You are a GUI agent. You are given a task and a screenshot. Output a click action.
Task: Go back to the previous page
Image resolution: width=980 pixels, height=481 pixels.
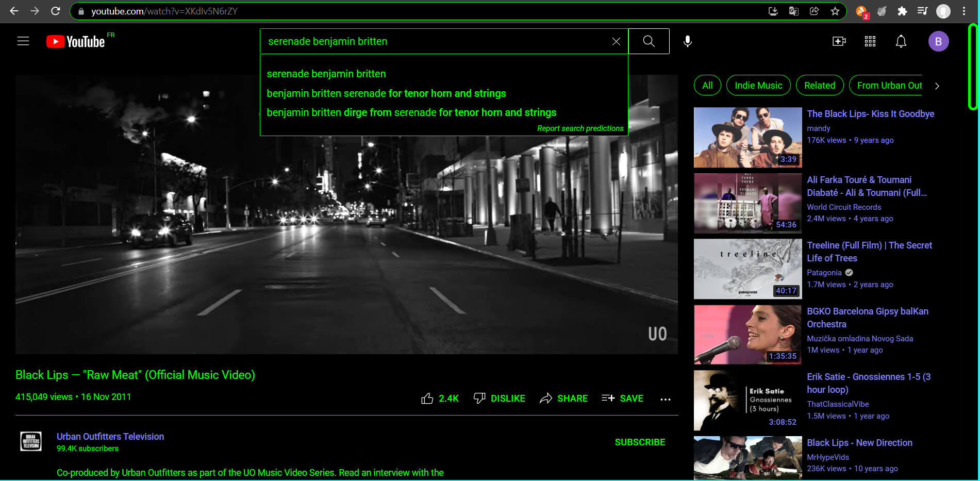point(14,11)
